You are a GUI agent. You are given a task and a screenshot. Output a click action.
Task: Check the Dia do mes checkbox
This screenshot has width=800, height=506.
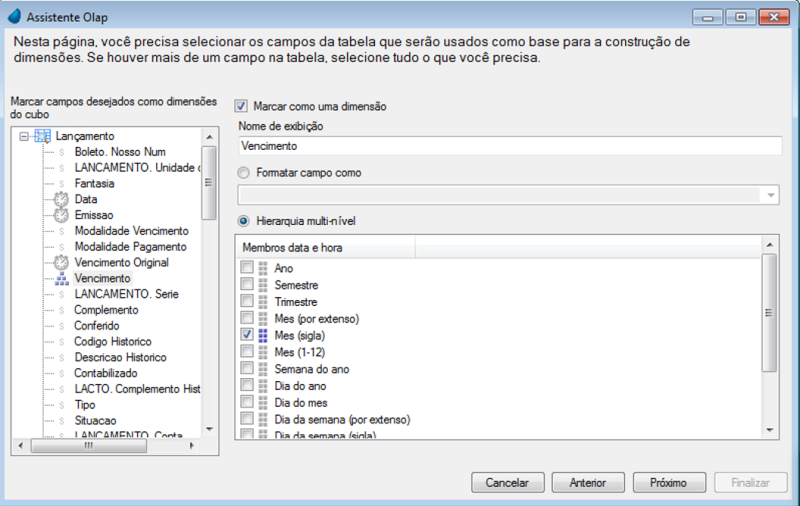coord(247,401)
